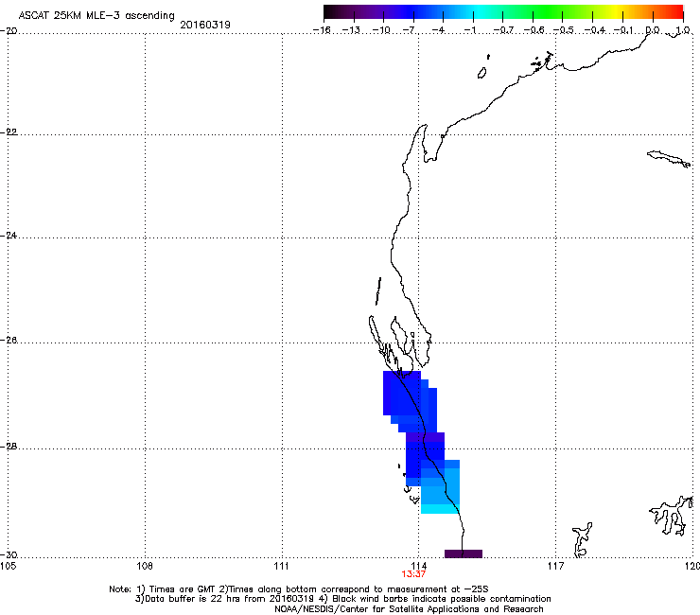700x615 pixels.
Task: Click the -28 latitude axis label
Action: coord(9,447)
